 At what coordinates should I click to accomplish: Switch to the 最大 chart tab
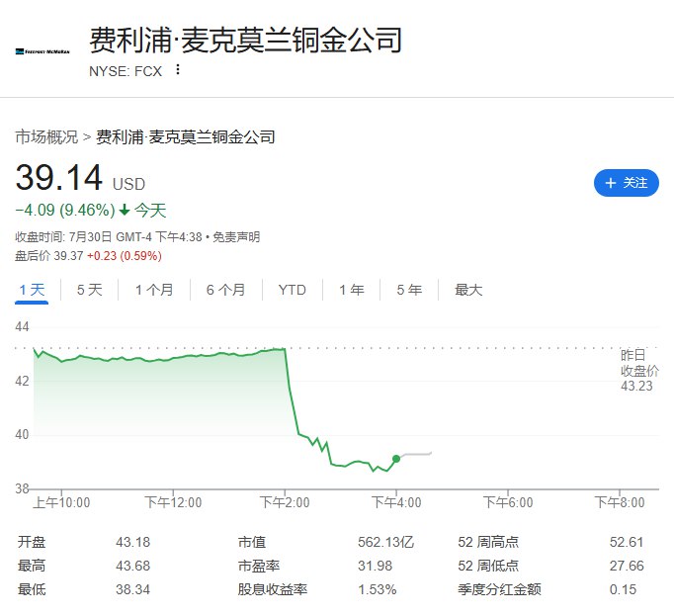(468, 290)
